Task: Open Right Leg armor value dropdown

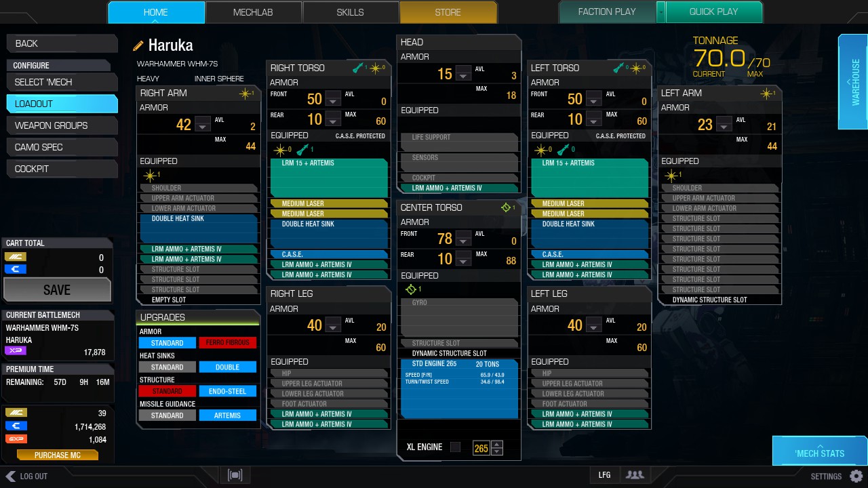Action: pyautogui.click(x=332, y=325)
